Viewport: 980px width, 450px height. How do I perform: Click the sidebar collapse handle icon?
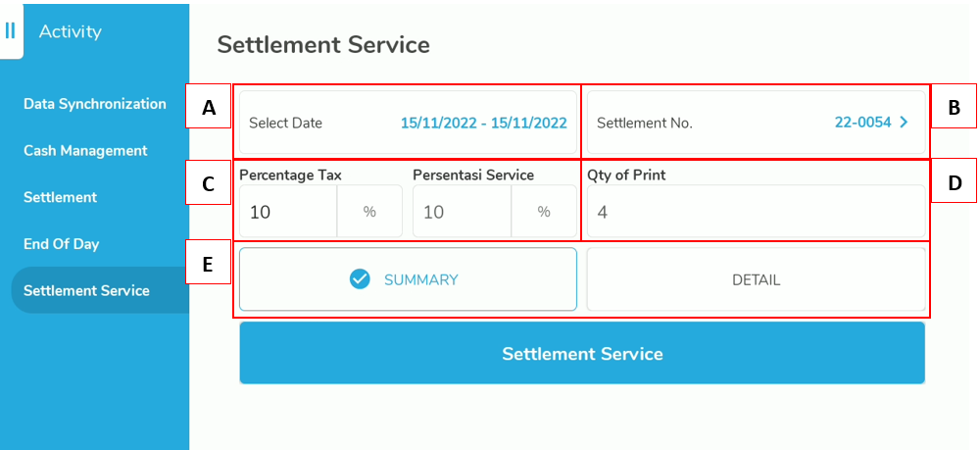coord(10,30)
